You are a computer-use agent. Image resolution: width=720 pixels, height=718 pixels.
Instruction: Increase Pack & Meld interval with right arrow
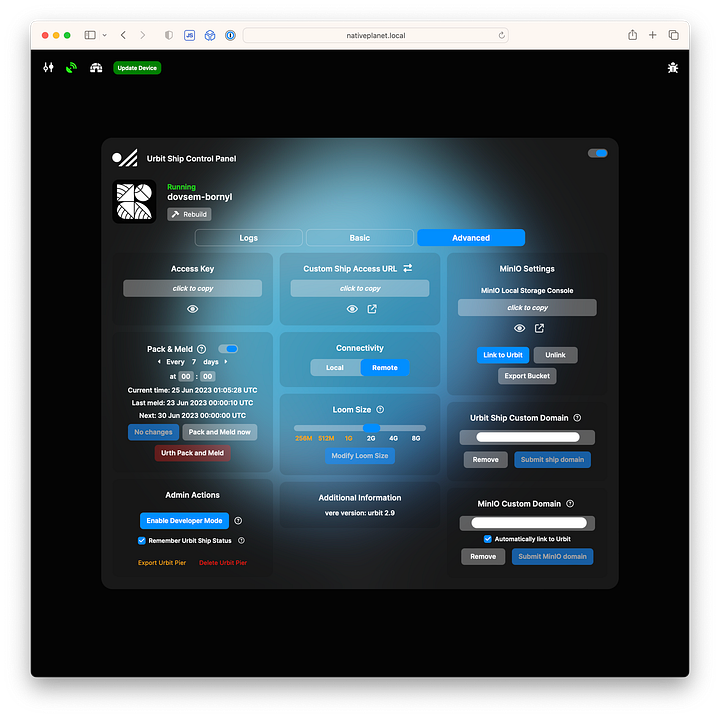click(225, 362)
